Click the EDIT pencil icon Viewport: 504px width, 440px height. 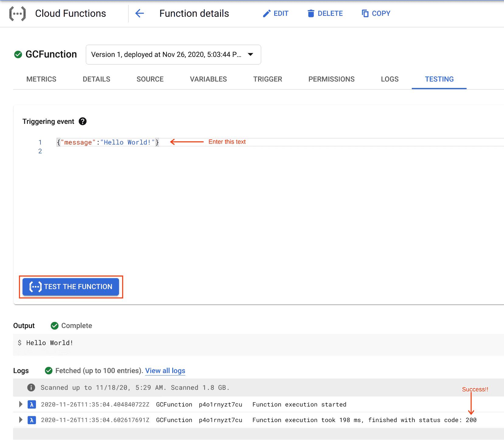[x=266, y=13]
